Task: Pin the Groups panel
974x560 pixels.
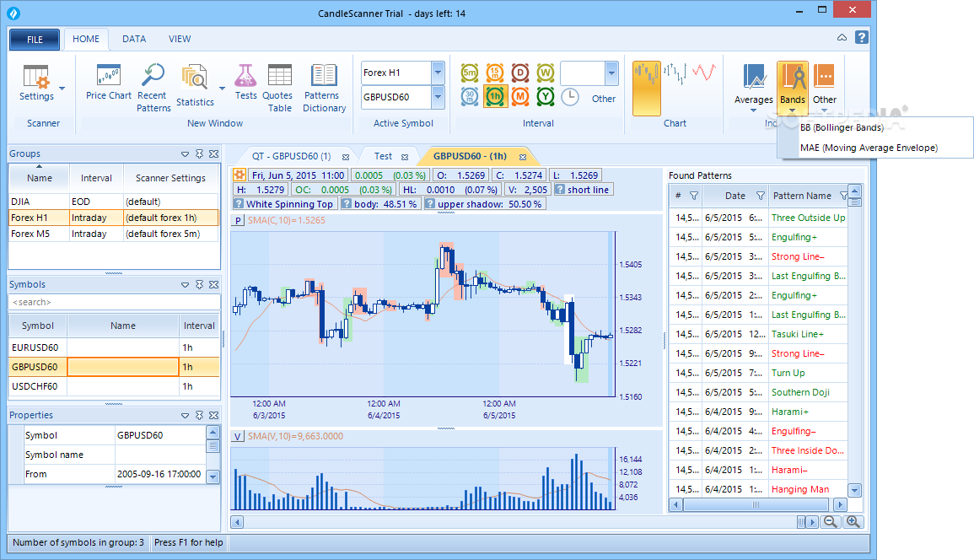Action: click(199, 153)
